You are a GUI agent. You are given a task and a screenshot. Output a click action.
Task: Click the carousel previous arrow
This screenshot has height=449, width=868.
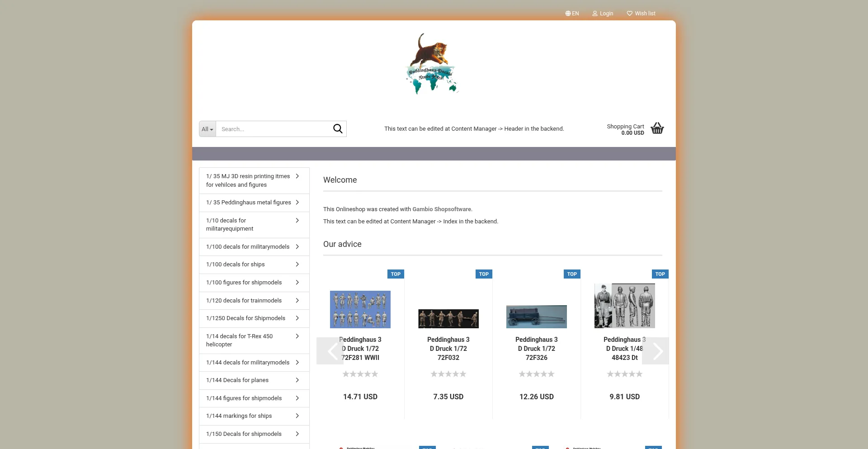pos(330,351)
